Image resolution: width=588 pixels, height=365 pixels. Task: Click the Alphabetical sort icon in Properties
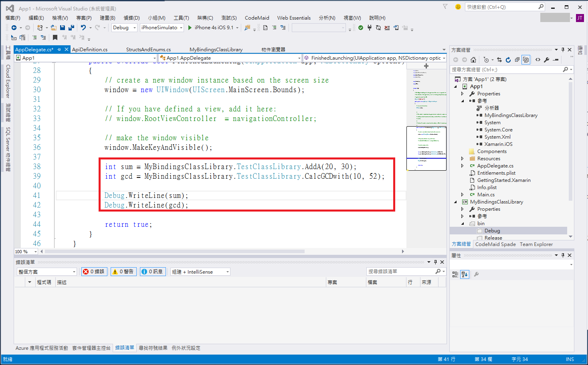465,274
